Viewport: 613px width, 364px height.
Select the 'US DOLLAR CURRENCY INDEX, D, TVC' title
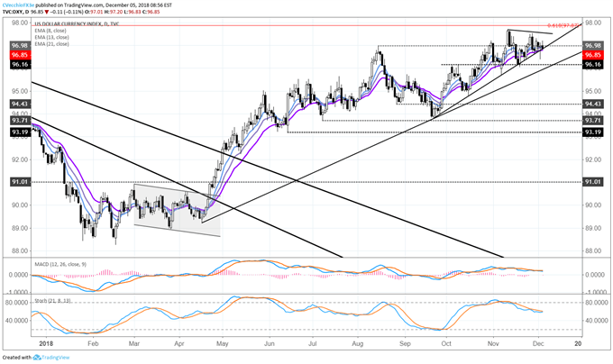point(77,23)
